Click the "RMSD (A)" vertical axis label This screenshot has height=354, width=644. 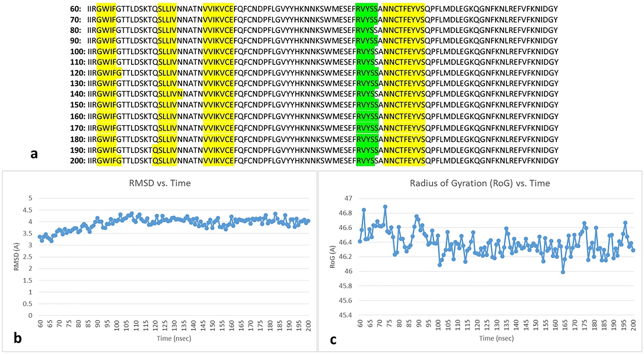(16, 256)
